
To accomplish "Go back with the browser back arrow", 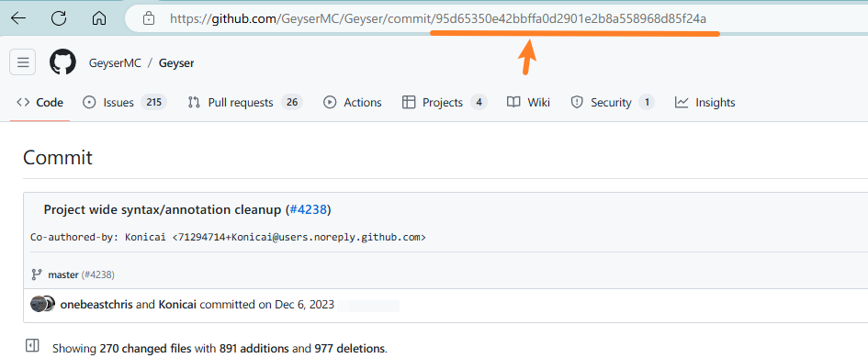I will pyautogui.click(x=18, y=18).
